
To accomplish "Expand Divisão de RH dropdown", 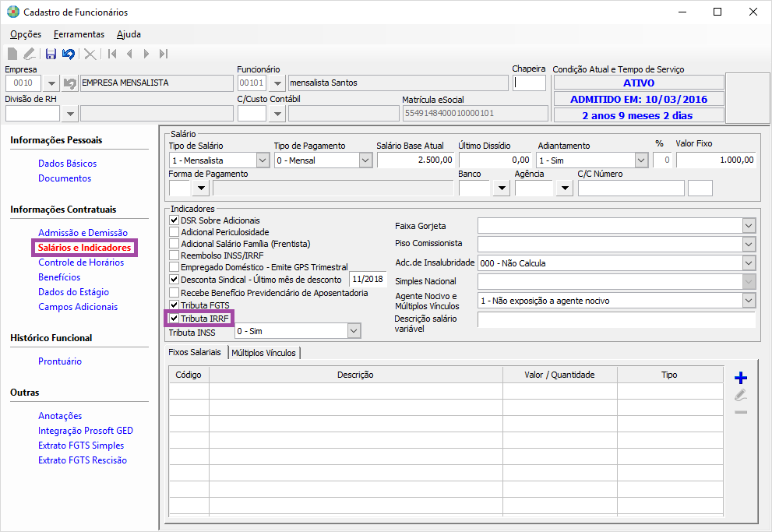I will pyautogui.click(x=70, y=114).
